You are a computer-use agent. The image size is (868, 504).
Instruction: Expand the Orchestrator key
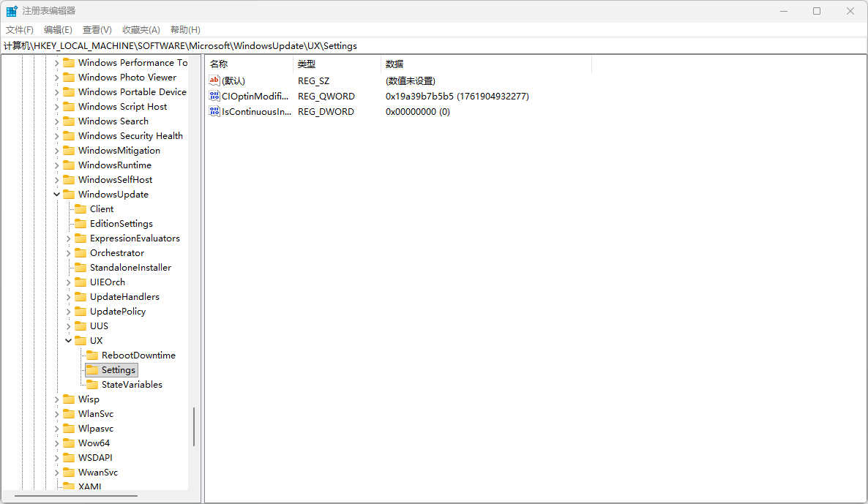68,253
